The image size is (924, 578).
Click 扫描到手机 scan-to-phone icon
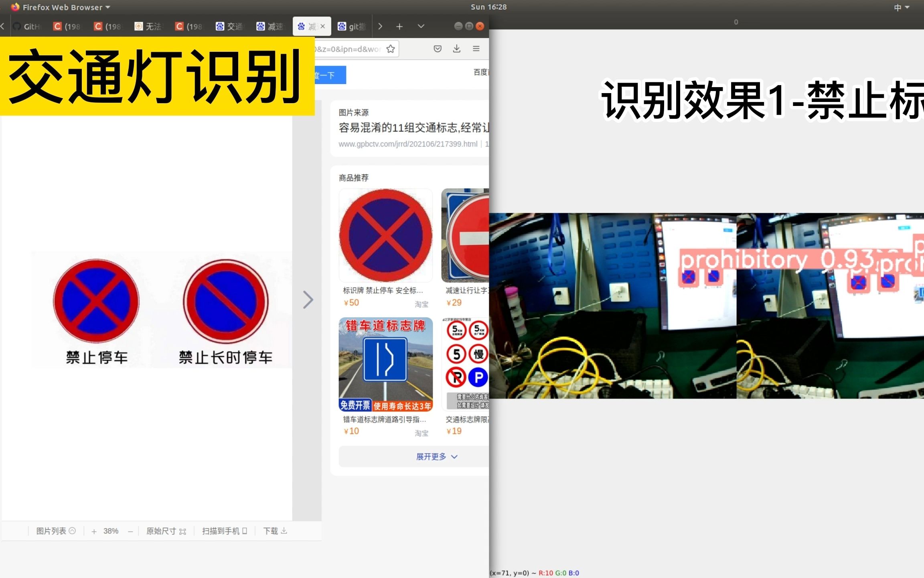(246, 531)
